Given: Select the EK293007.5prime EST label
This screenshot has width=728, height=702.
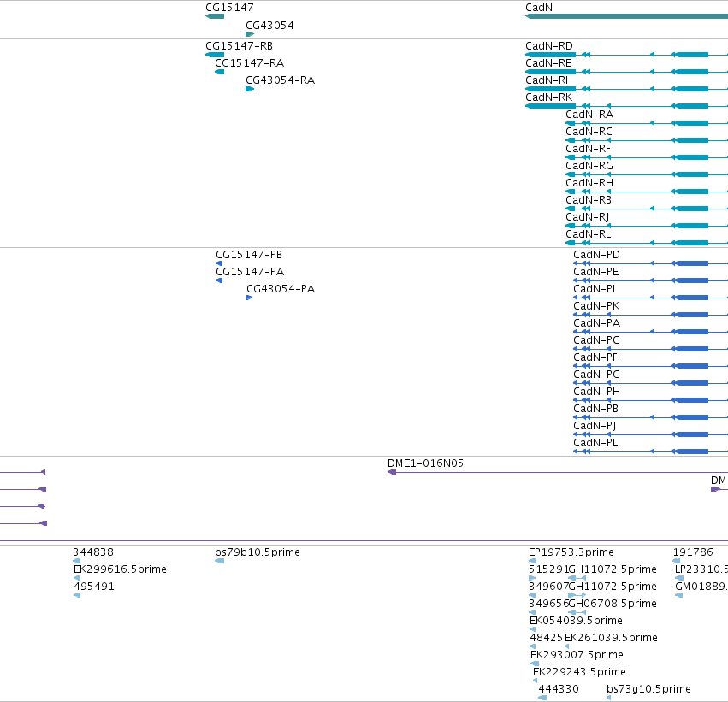Looking at the screenshot, I should pos(577,655).
